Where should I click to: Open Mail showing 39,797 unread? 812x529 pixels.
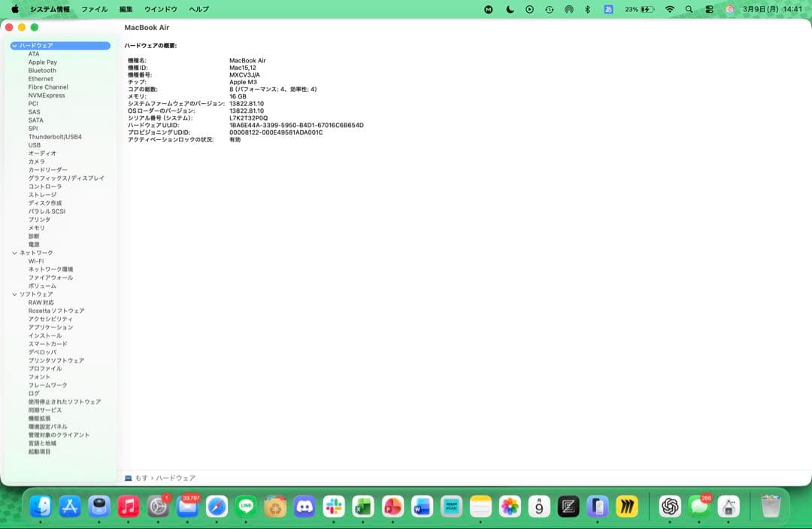(x=187, y=506)
